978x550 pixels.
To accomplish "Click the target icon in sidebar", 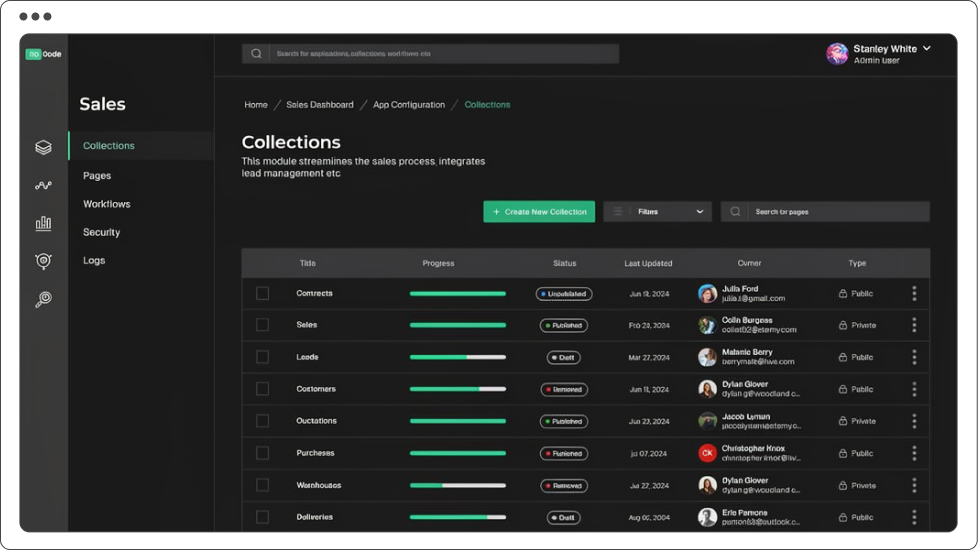I will [43, 261].
